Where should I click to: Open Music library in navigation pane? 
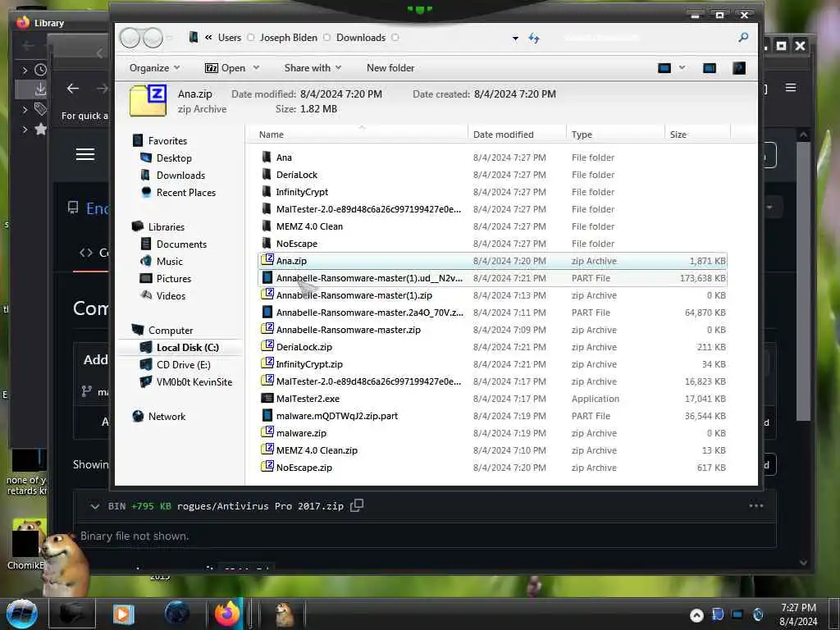pyautogui.click(x=169, y=262)
